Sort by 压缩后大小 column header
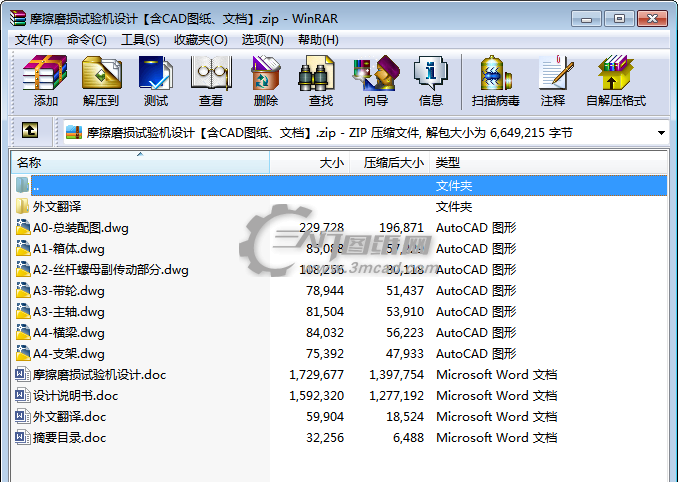Screen dimensions: 679x482 point(389,162)
